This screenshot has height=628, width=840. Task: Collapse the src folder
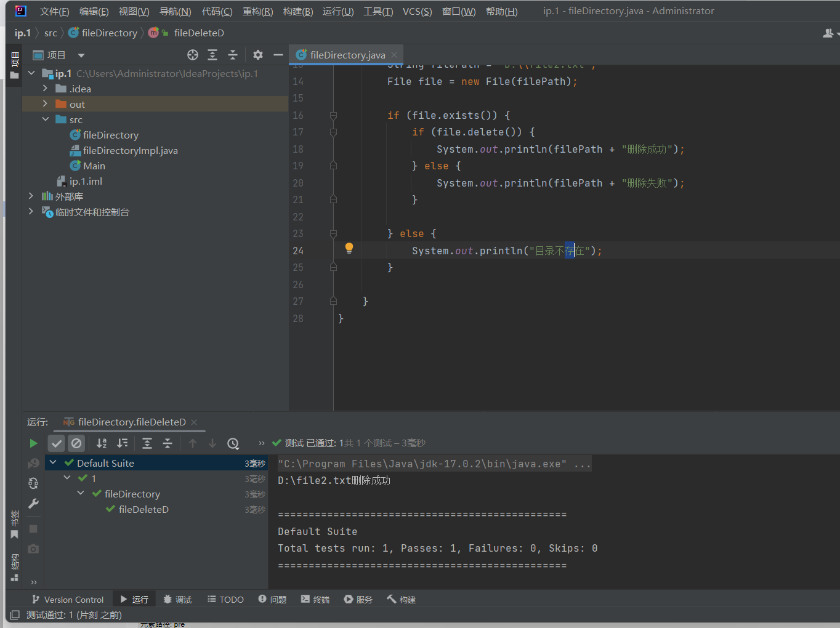click(x=45, y=119)
